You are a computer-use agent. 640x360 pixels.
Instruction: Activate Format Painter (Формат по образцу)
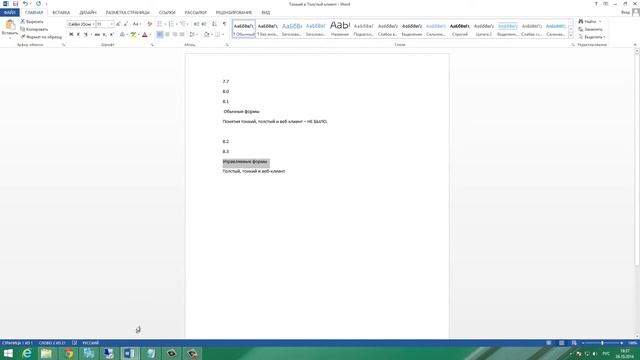pyautogui.click(x=41, y=37)
